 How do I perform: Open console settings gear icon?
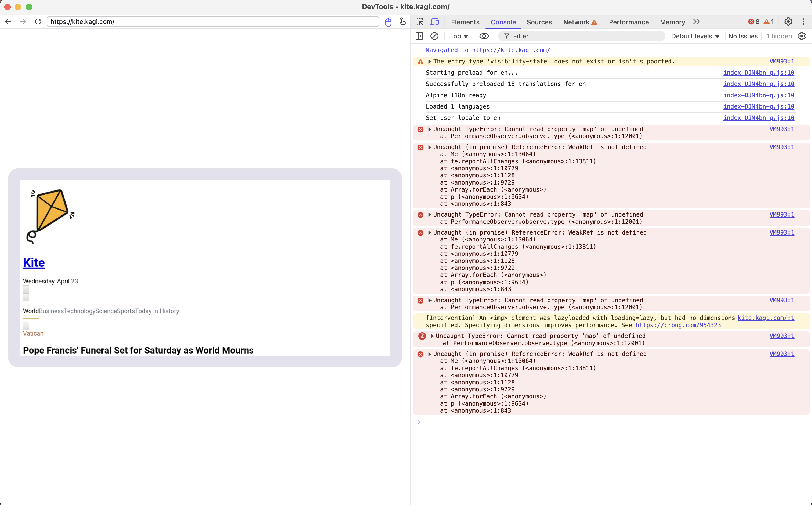tap(802, 36)
